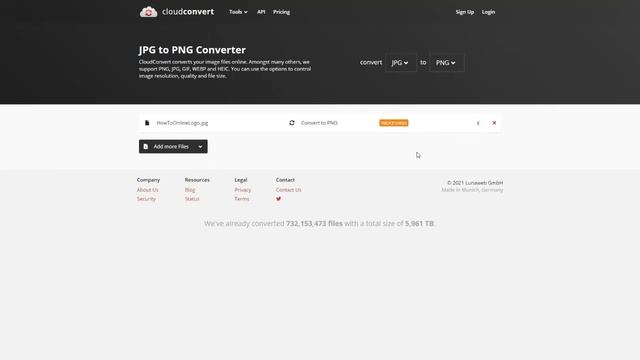Viewport: 640px width, 360px height.
Task: Click the orange PROCESSING status badge
Action: click(x=393, y=123)
